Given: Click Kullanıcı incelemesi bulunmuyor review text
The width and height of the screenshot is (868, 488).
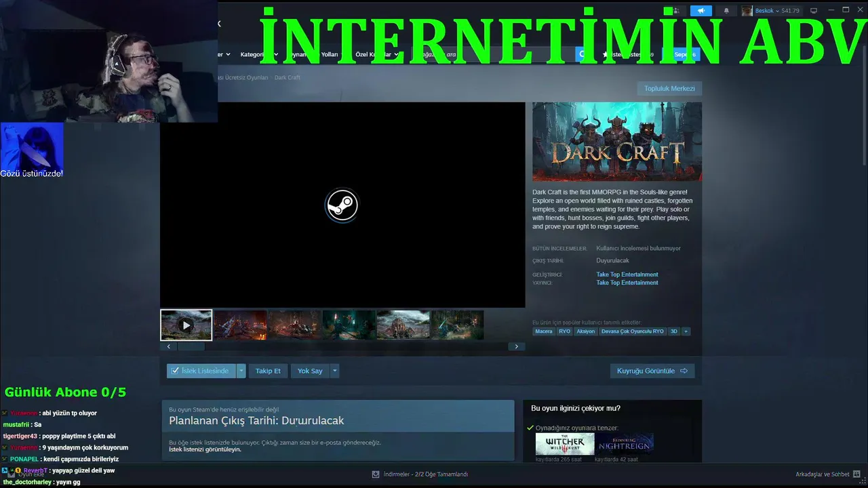Looking at the screenshot, I should [x=638, y=249].
